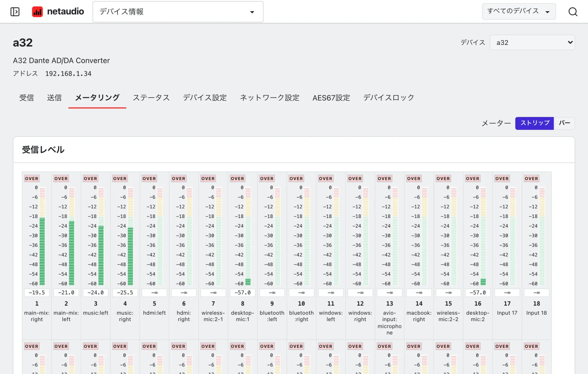This screenshot has width=588, height=374.
Task: Click OVER indicator above channel 16 desktop-mic:2
Action: point(473,178)
